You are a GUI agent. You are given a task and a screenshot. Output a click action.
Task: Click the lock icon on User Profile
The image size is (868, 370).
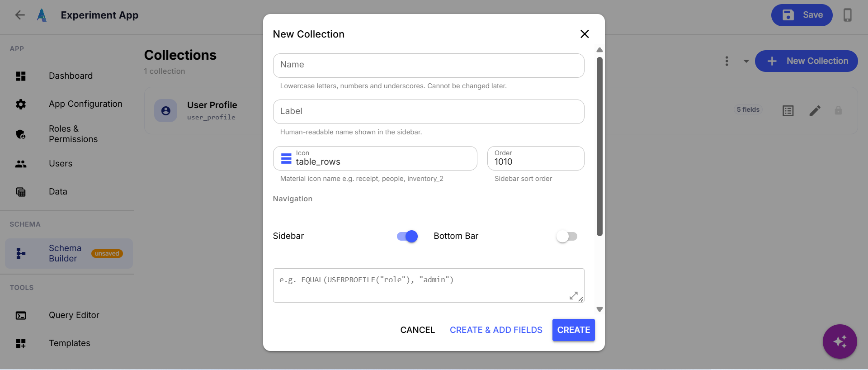click(x=838, y=110)
